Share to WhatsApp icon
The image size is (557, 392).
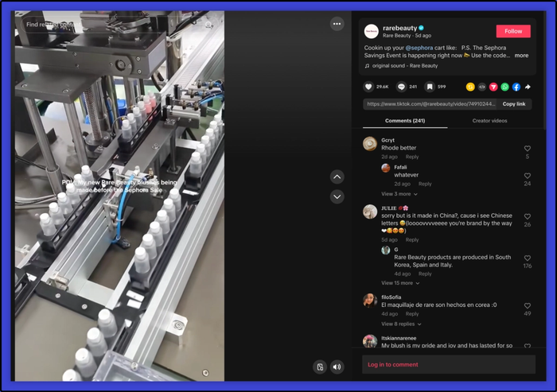click(x=504, y=87)
